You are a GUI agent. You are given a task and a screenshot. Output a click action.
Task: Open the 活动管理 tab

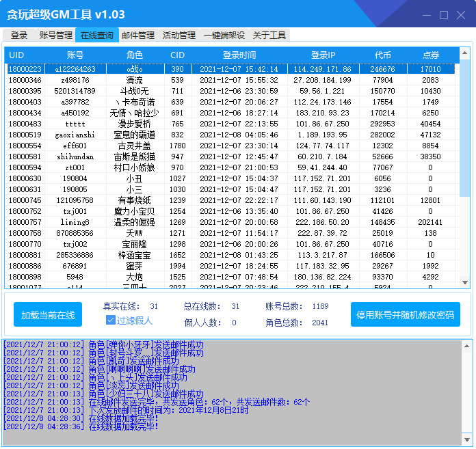[x=178, y=36]
